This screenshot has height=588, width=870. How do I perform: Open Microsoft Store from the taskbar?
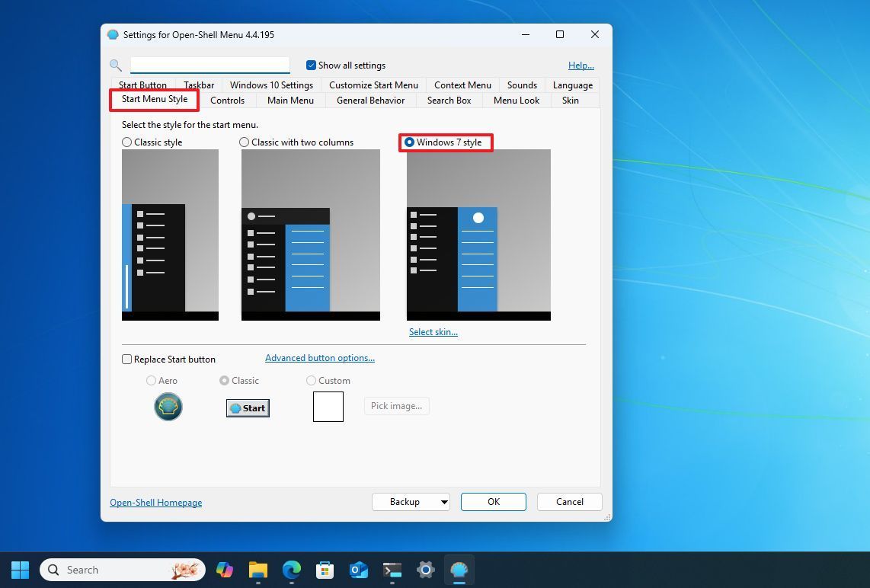click(x=325, y=569)
